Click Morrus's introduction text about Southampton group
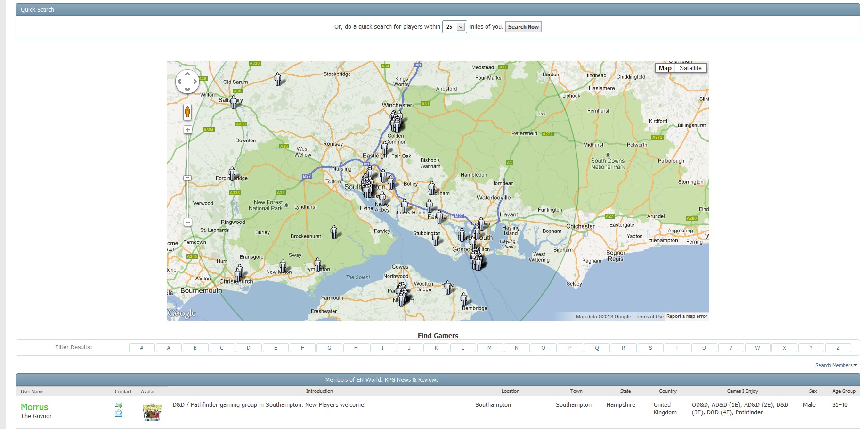 pyautogui.click(x=269, y=405)
